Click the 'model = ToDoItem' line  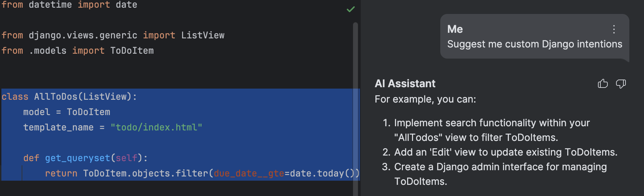click(66, 112)
